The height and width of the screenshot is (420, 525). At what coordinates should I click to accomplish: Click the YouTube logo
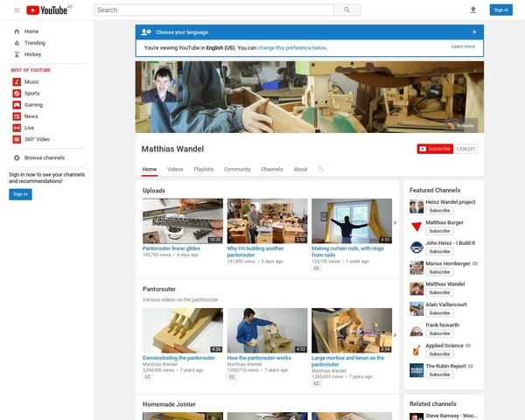coord(49,10)
